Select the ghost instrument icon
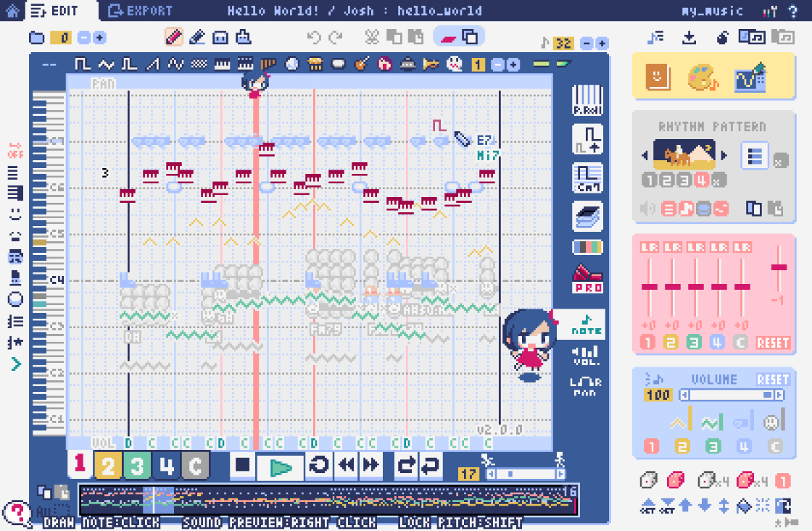The image size is (812, 531). 454,64
